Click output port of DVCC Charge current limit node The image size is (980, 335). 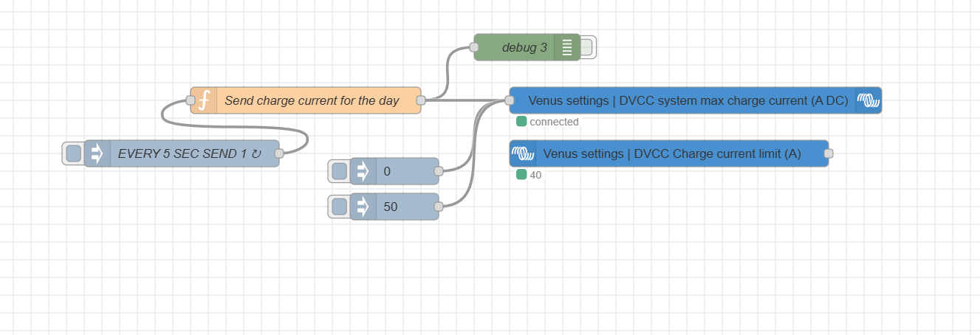pyautogui.click(x=829, y=153)
